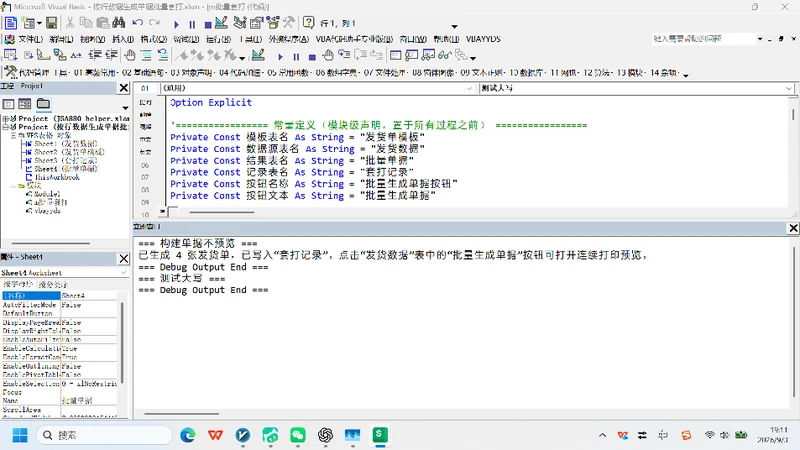Click the Uncomment Block icon
800x450 pixels.
[162, 55]
